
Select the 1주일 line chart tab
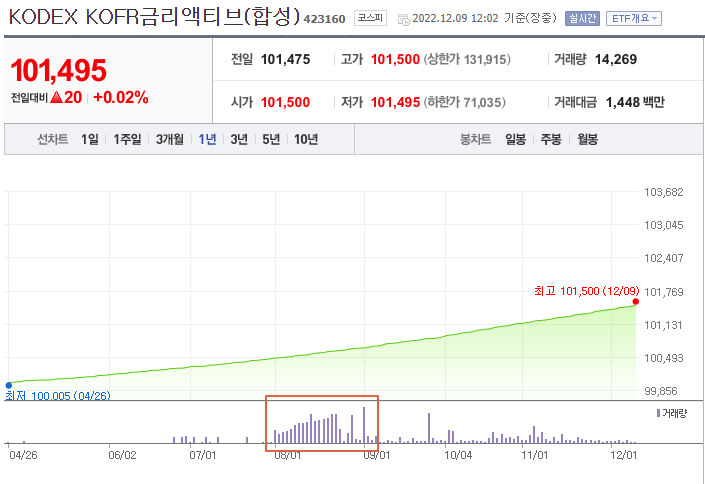point(127,139)
